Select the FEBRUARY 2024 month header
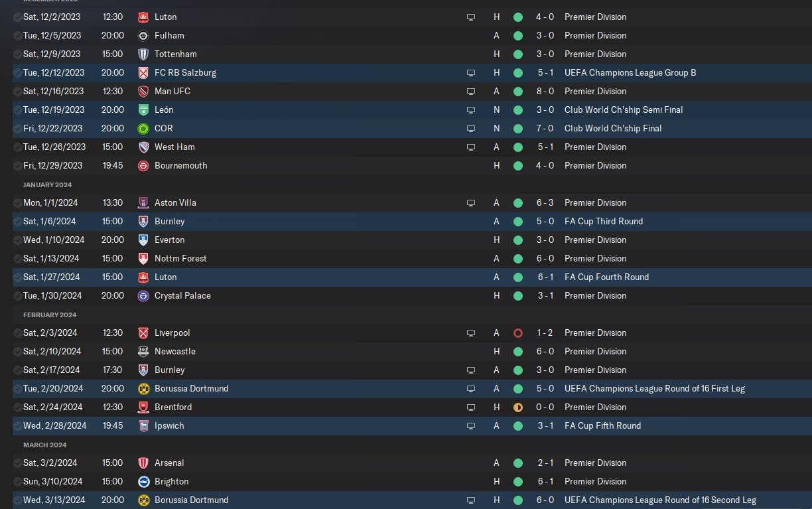Image resolution: width=812 pixels, height=509 pixels. click(50, 315)
